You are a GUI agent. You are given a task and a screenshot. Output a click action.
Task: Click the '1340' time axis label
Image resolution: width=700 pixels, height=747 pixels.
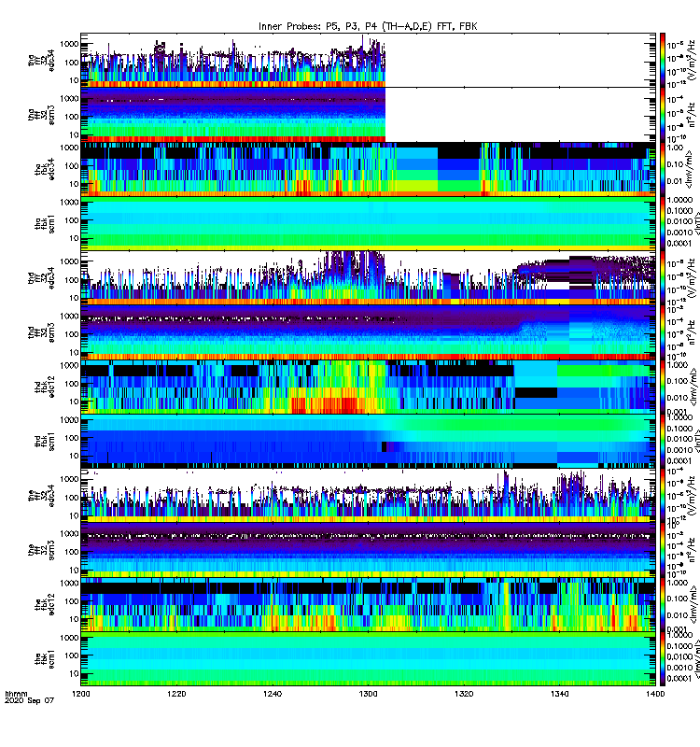(x=559, y=694)
